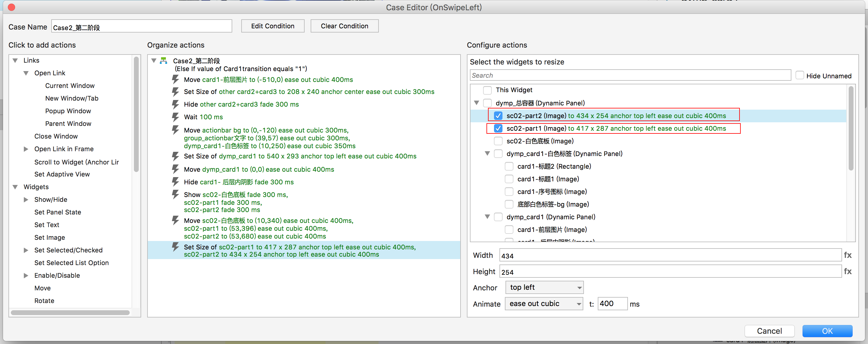Check the This Widget checkbox

click(487, 90)
